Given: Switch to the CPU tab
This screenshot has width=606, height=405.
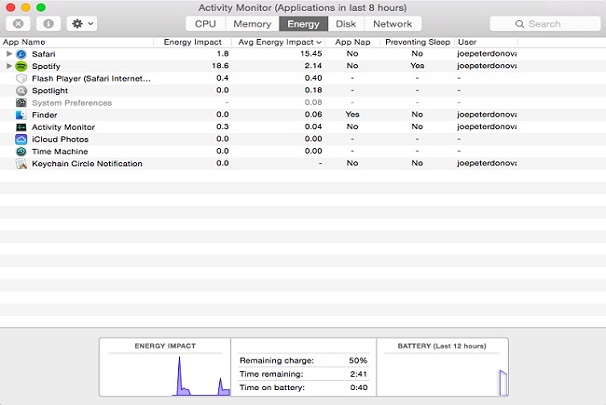Looking at the screenshot, I should tap(205, 23).
